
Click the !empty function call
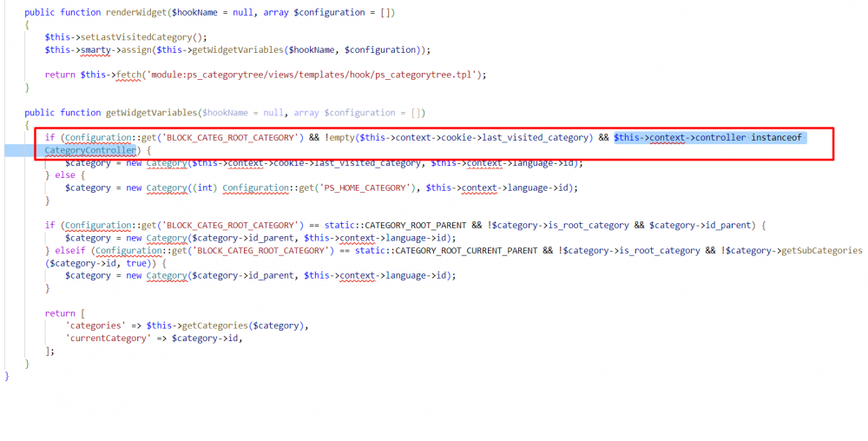pos(339,137)
